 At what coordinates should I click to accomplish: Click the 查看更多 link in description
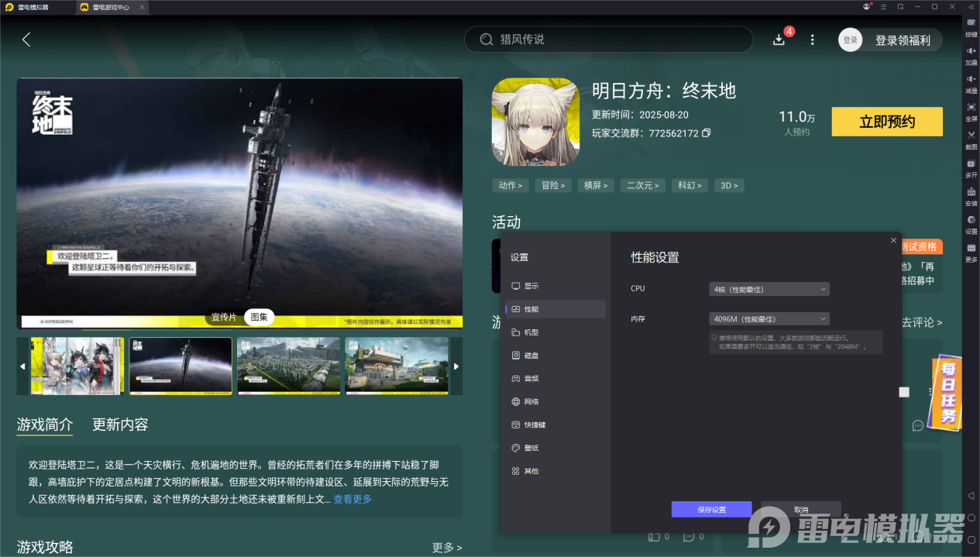(352, 500)
